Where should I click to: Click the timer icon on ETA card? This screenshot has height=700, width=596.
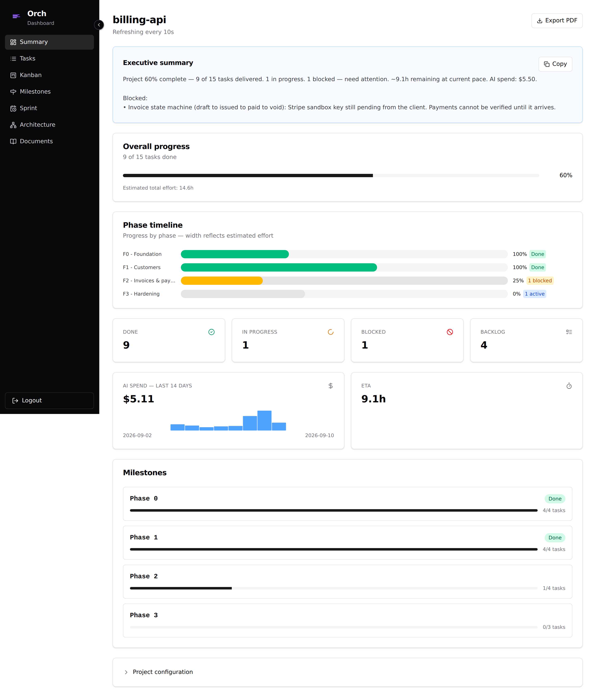pyautogui.click(x=569, y=386)
